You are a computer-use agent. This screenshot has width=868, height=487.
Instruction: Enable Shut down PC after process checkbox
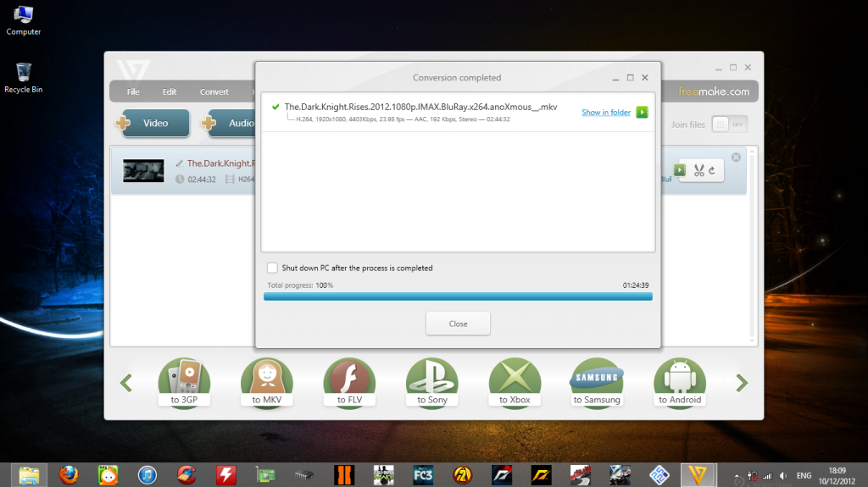coord(272,268)
